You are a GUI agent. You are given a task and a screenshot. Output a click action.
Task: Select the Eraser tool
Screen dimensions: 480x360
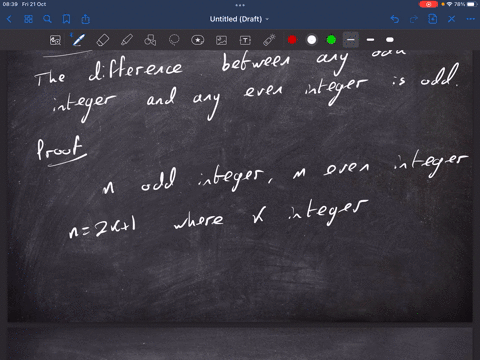click(103, 40)
